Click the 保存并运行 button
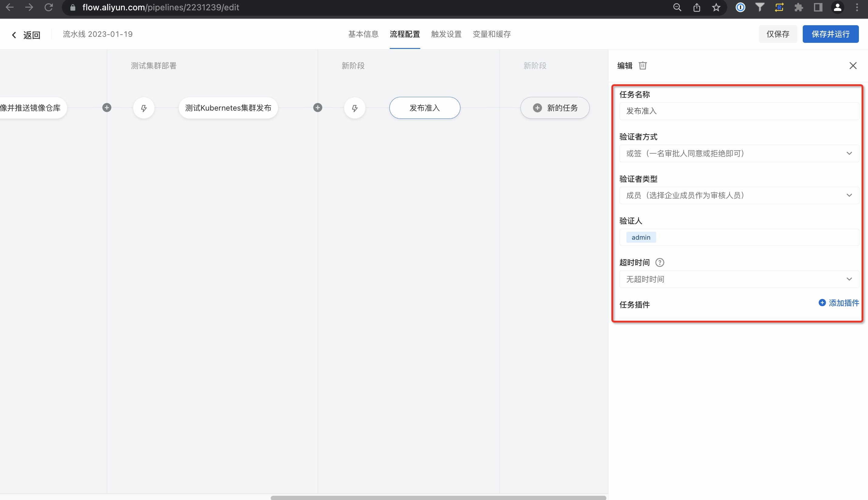The image size is (868, 500). pyautogui.click(x=830, y=34)
